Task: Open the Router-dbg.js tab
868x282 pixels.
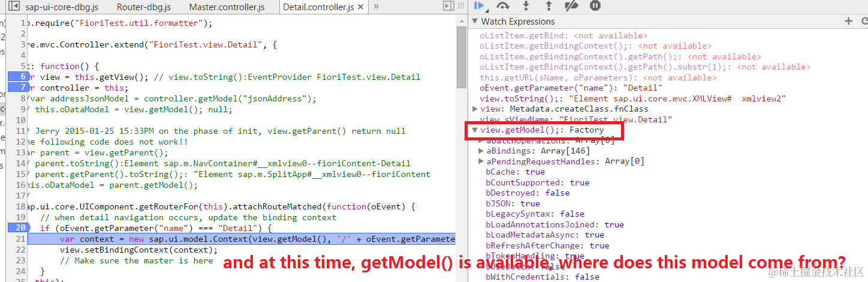Action: point(144,7)
